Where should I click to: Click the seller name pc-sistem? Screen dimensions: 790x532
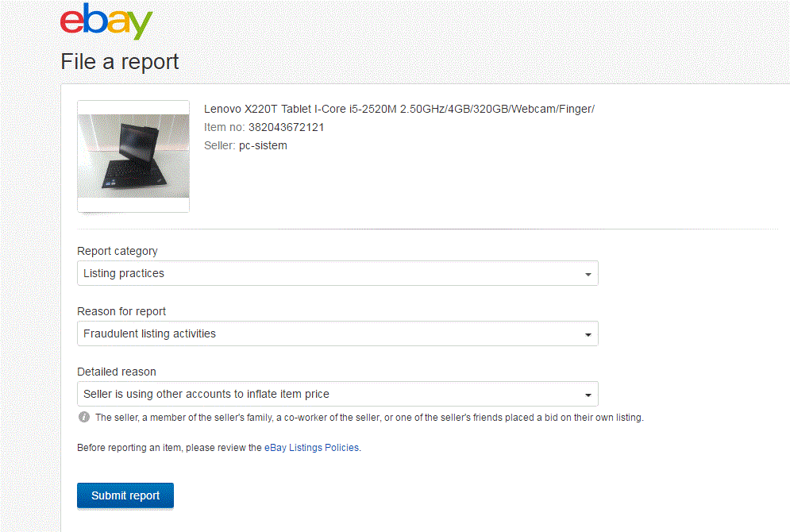[x=263, y=146]
